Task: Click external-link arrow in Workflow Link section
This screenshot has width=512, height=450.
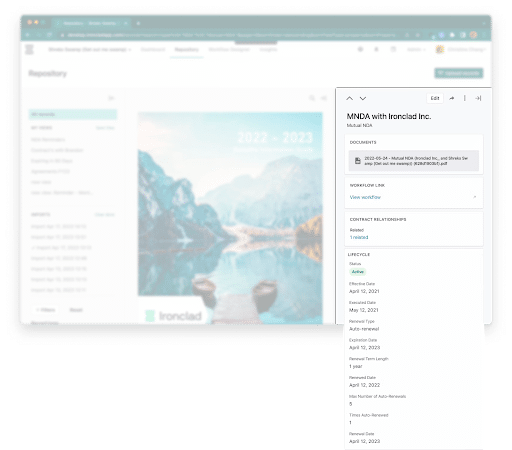Action: coord(475,197)
